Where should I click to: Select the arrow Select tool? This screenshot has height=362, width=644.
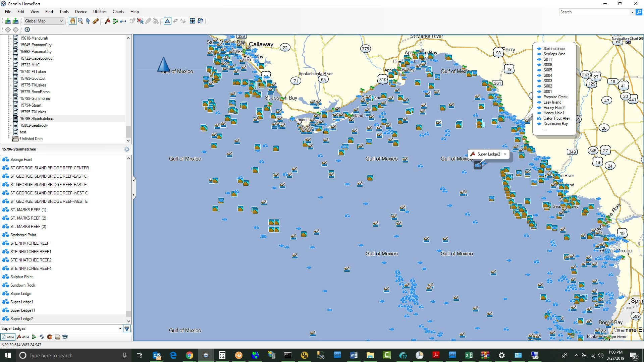88,21
